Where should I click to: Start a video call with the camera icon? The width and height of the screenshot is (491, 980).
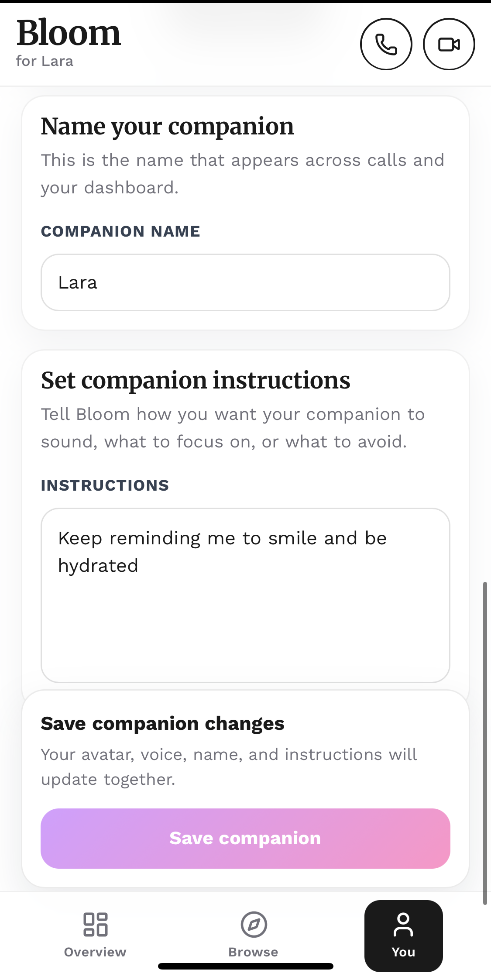click(x=449, y=44)
